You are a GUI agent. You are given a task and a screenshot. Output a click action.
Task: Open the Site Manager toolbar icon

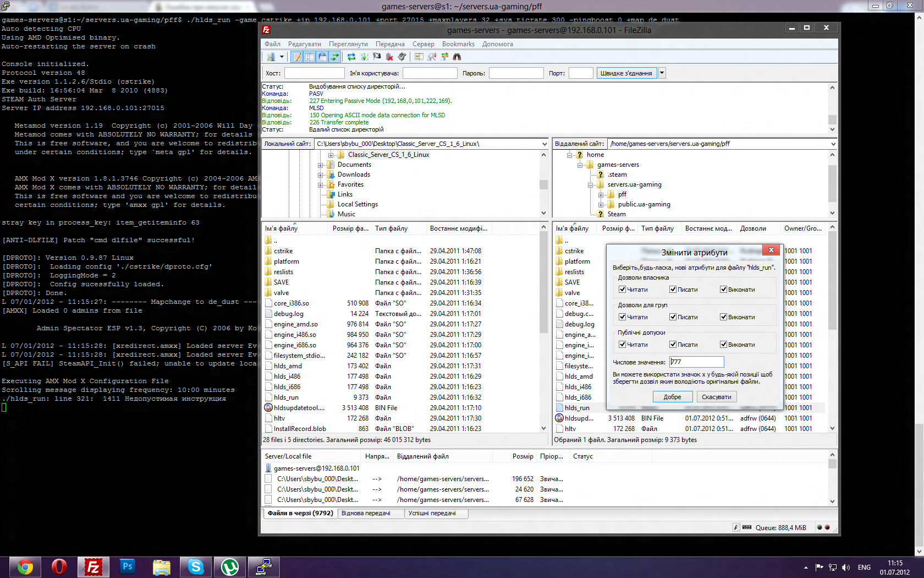click(271, 57)
